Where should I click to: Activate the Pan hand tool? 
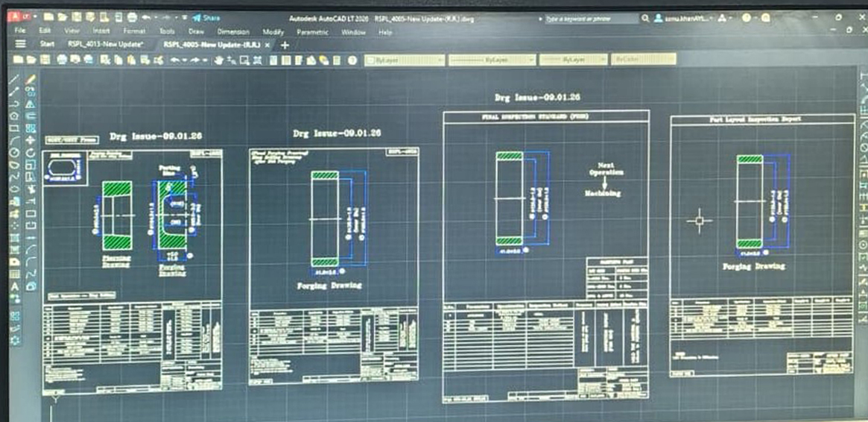pyautogui.click(x=218, y=59)
